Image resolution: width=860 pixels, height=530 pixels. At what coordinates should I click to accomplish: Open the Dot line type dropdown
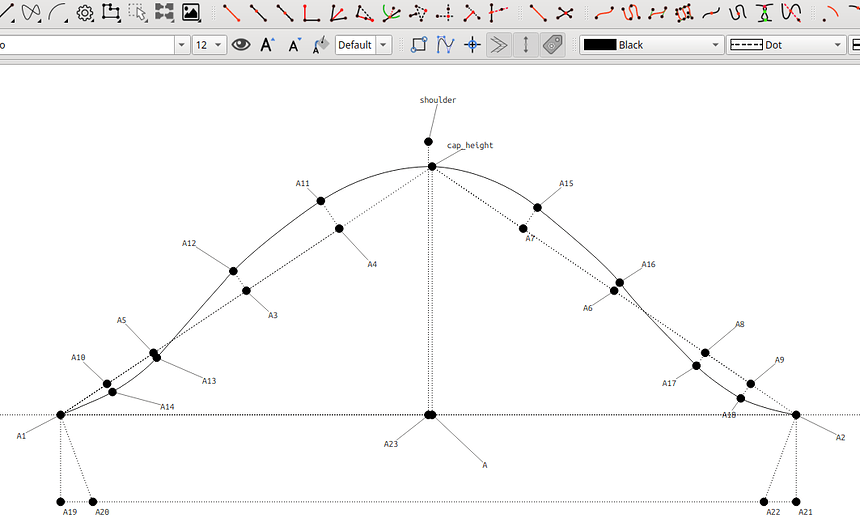[x=786, y=45]
